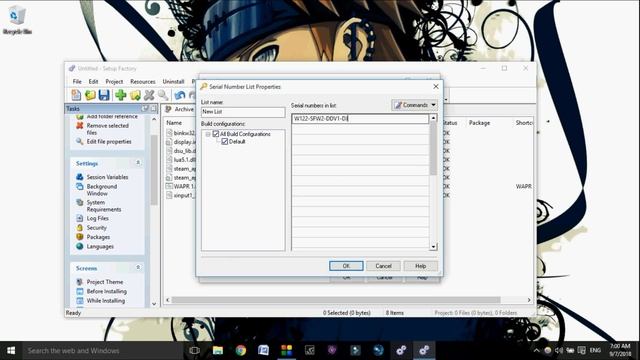Click Help in Serial Number List Properties
The width and height of the screenshot is (640, 360).
(420, 266)
